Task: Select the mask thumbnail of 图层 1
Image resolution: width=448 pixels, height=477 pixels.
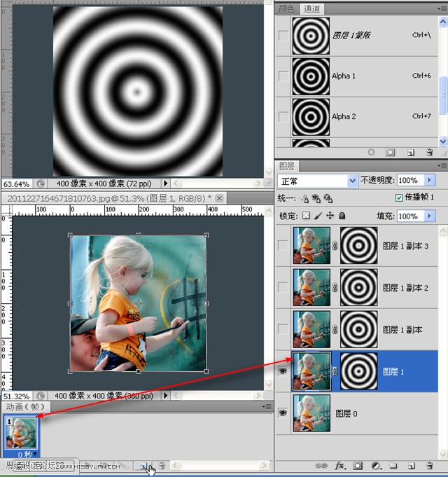Action: click(358, 371)
